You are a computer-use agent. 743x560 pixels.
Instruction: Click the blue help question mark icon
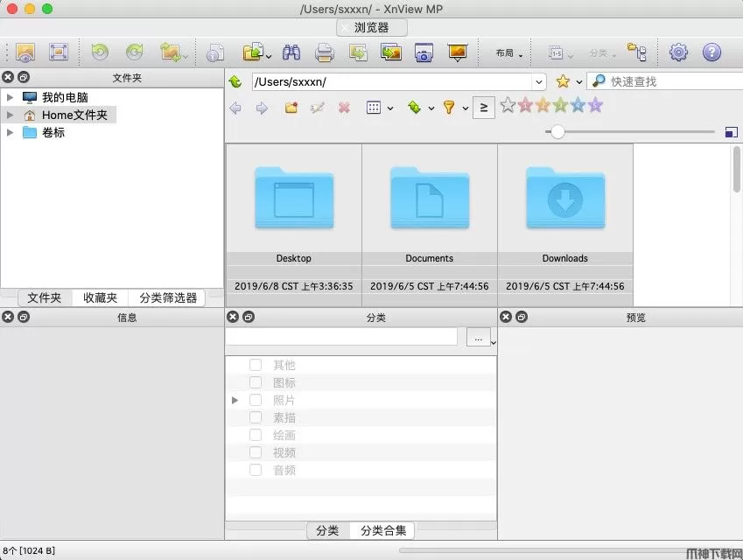[711, 52]
